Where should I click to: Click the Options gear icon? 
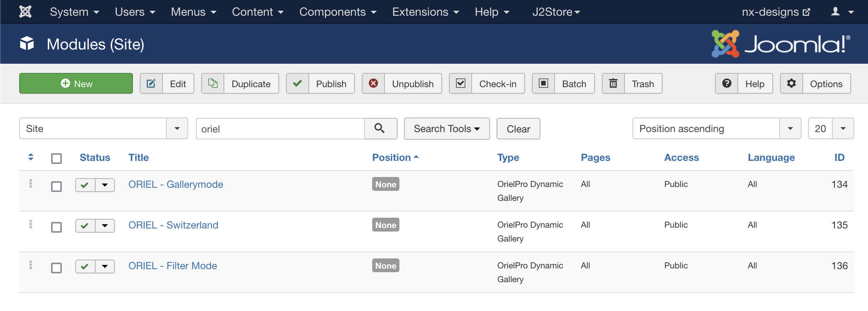(x=792, y=83)
